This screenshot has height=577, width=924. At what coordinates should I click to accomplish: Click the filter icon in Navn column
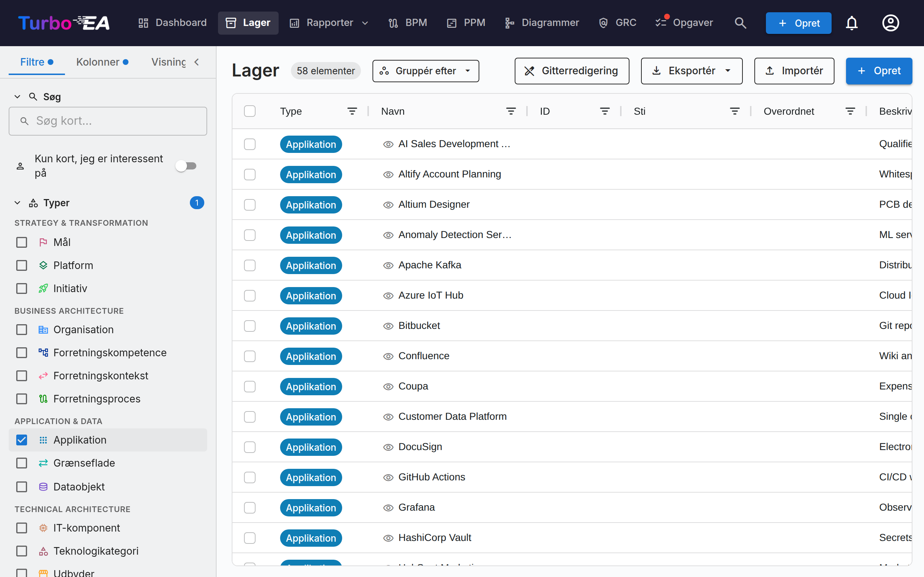tap(511, 111)
